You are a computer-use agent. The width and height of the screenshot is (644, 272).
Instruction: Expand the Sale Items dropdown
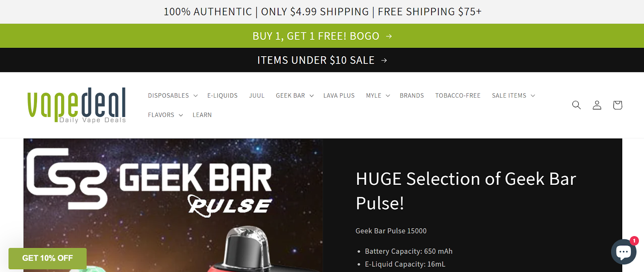(514, 96)
